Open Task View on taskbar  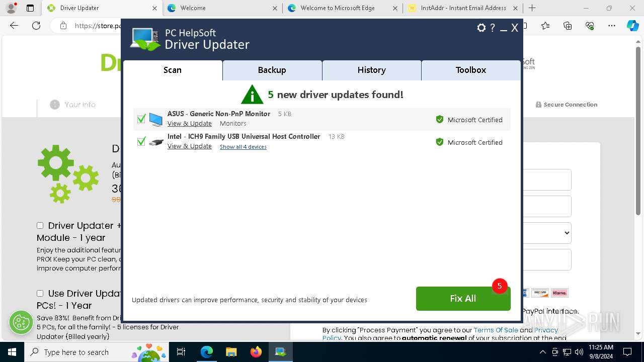pos(182,352)
